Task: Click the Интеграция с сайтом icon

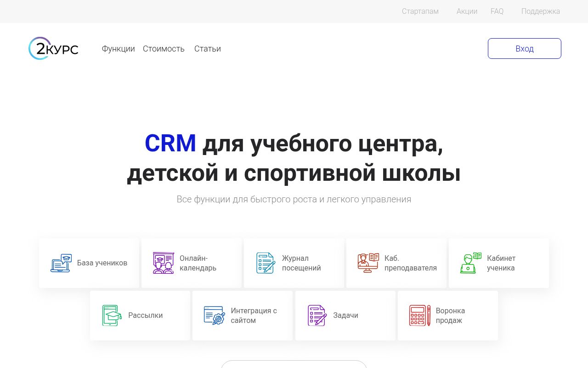Action: 214,316
